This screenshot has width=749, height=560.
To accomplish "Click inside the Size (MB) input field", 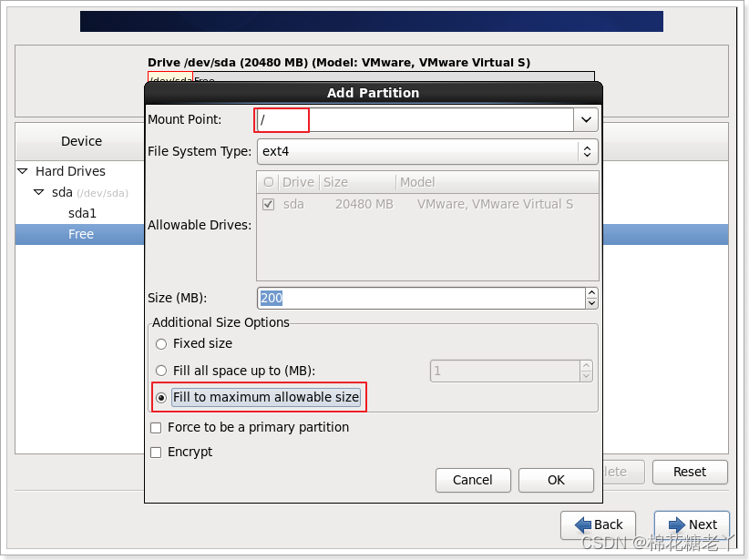I will [410, 298].
